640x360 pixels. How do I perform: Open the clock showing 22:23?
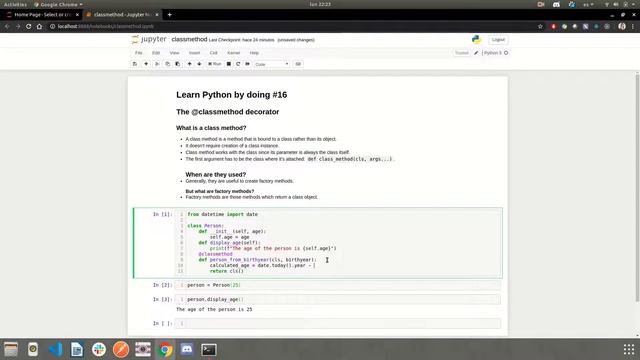[x=320, y=4]
